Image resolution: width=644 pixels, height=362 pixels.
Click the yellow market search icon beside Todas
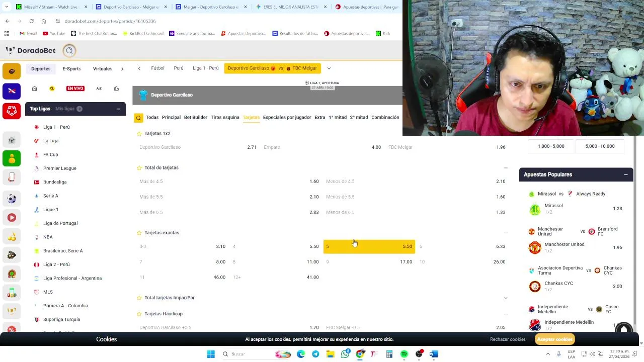tap(138, 118)
